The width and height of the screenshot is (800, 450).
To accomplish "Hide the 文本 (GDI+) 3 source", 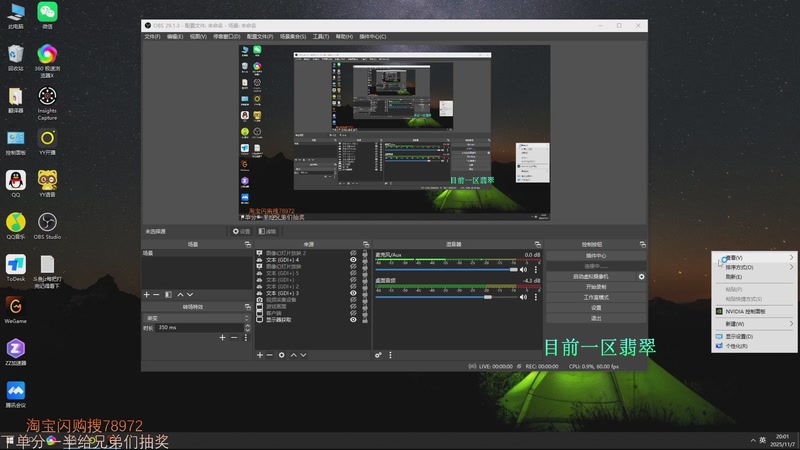I will point(353,293).
